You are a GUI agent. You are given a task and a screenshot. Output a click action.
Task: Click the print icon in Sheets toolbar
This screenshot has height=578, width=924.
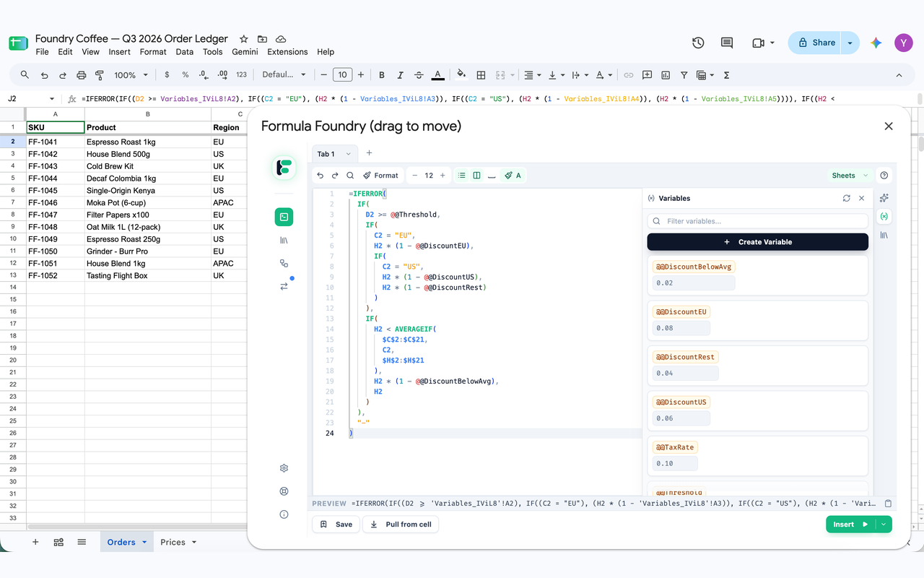82,74
